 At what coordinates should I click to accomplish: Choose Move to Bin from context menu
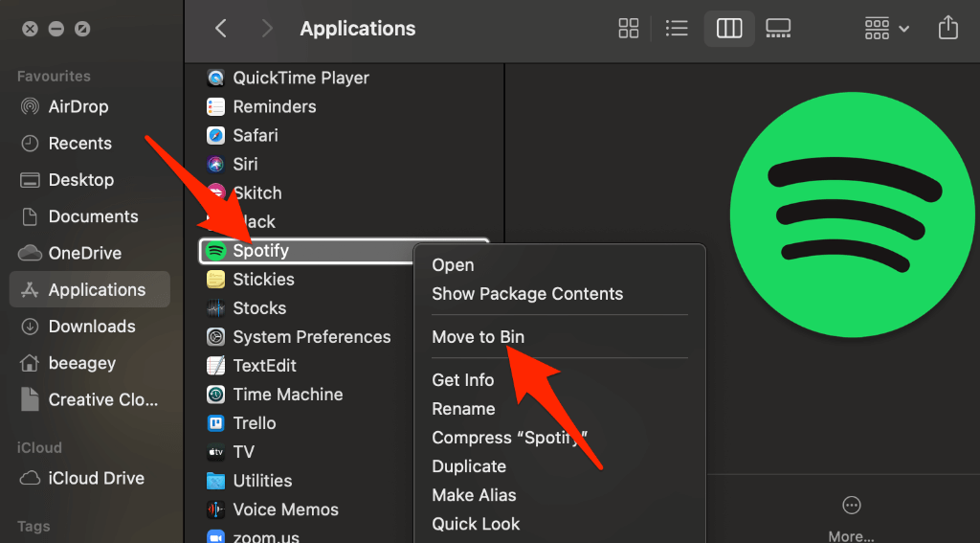[x=478, y=337]
